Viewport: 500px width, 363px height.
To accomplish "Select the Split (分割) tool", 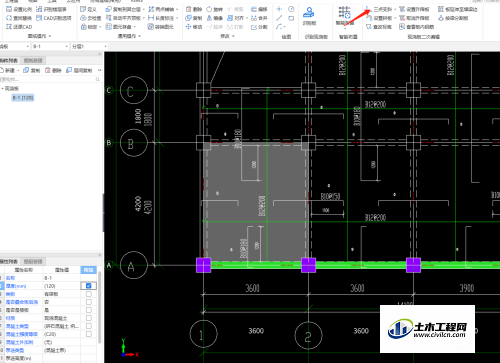I will click(259, 27).
